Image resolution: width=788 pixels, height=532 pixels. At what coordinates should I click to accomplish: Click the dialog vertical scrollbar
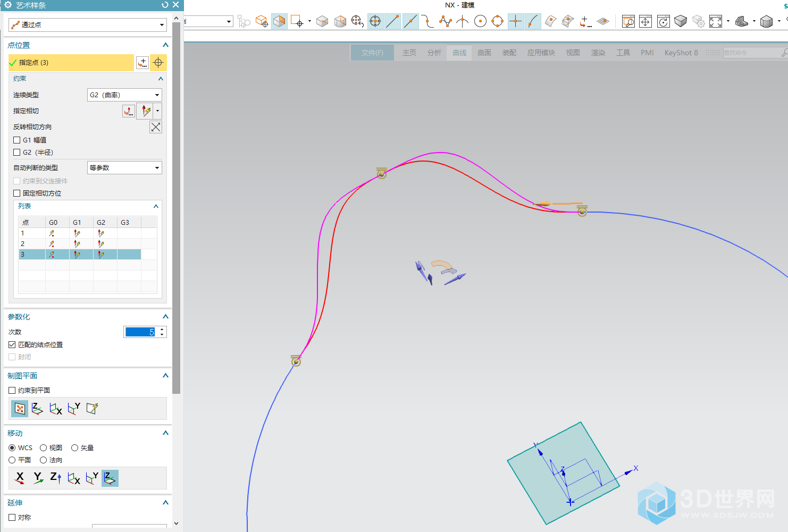tap(177, 208)
